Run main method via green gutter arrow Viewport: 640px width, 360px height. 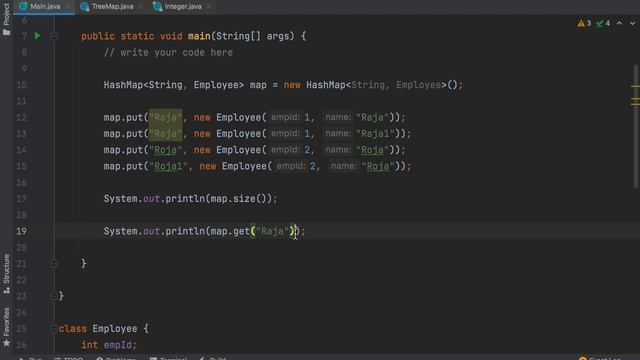[38, 36]
